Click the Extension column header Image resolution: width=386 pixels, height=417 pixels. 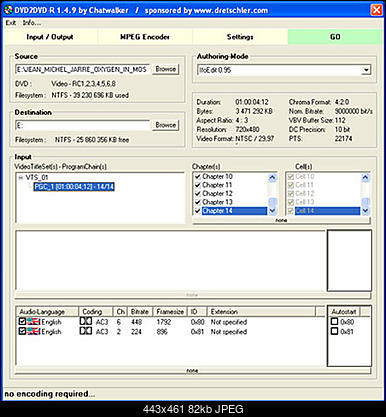261,312
